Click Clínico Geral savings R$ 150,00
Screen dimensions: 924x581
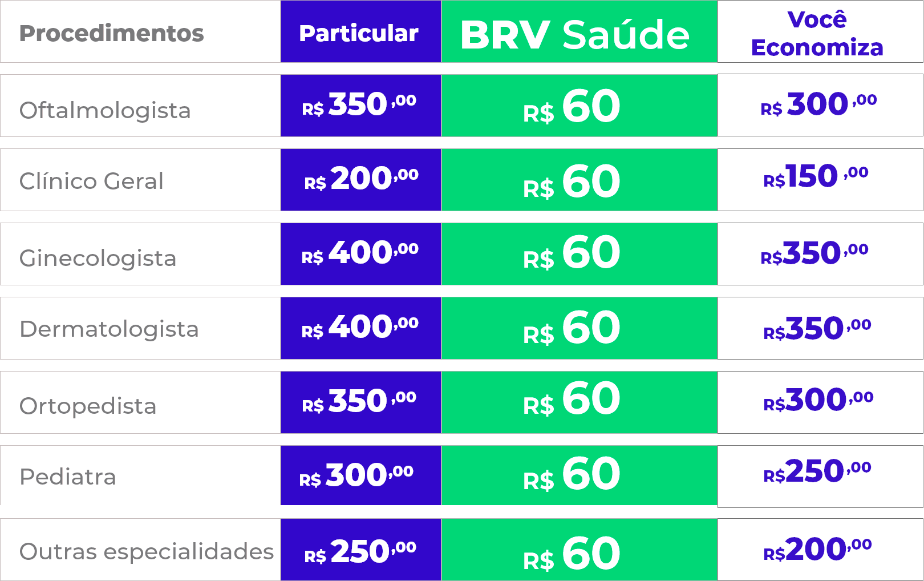click(x=816, y=176)
